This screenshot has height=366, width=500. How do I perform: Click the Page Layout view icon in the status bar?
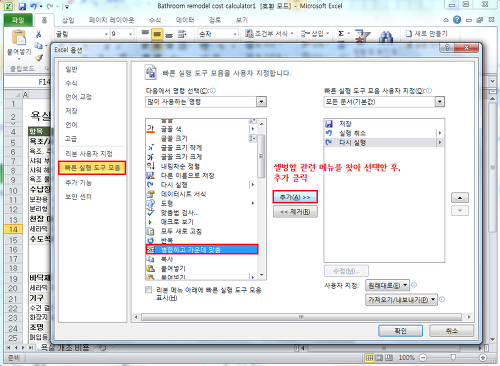point(379,358)
